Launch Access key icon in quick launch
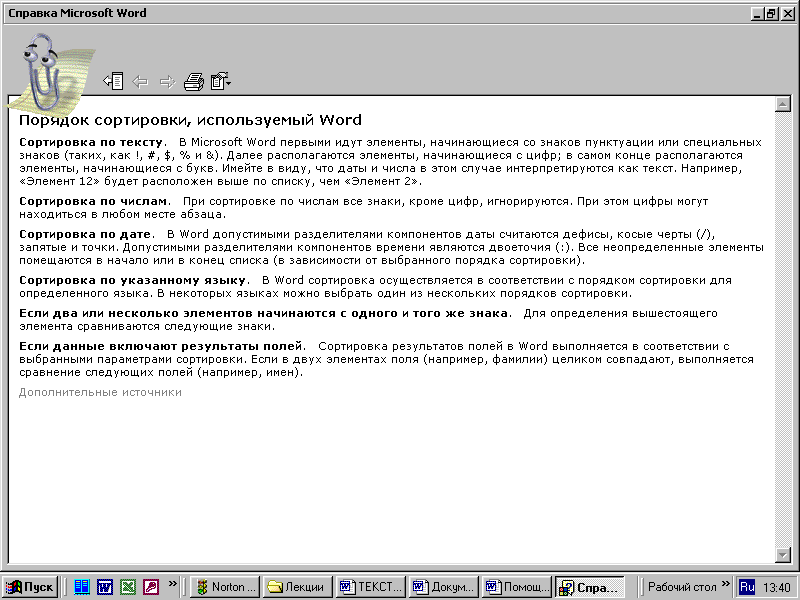 [151, 587]
